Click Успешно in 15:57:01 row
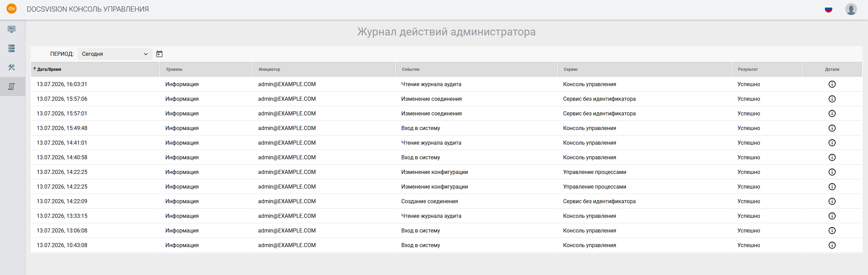Viewport: 868px width, 275px height. 749,113
